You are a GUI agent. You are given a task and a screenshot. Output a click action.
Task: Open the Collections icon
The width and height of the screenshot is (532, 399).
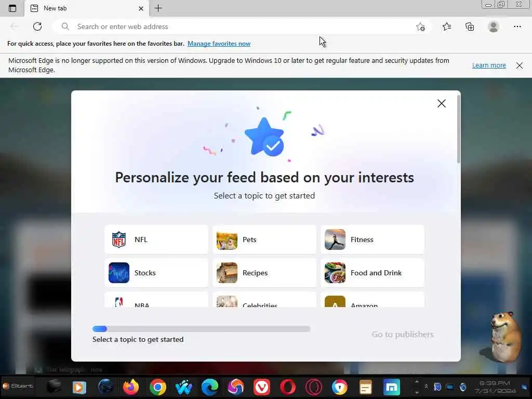pyautogui.click(x=470, y=26)
